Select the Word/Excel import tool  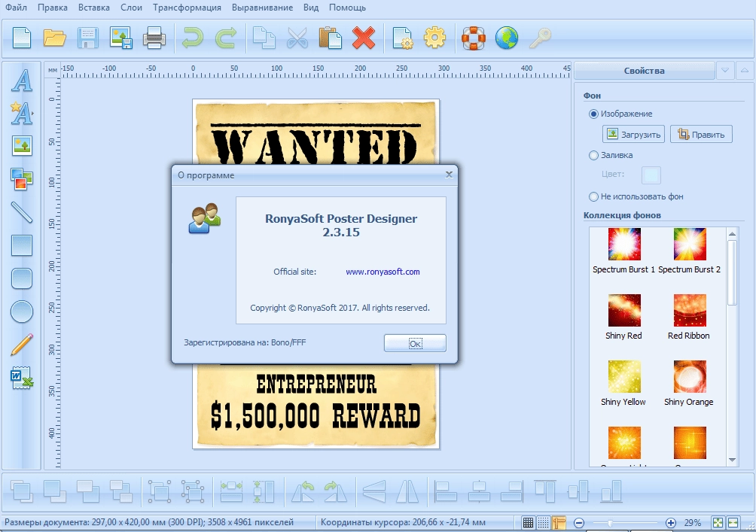point(22,378)
